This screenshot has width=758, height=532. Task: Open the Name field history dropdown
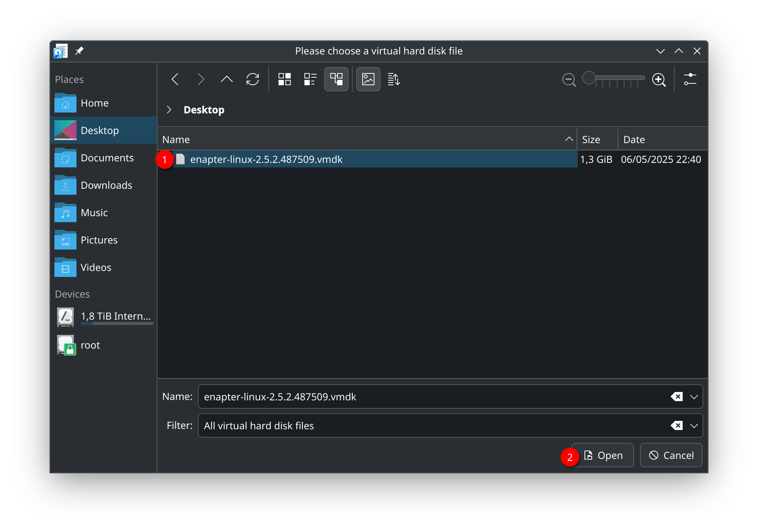pos(694,397)
